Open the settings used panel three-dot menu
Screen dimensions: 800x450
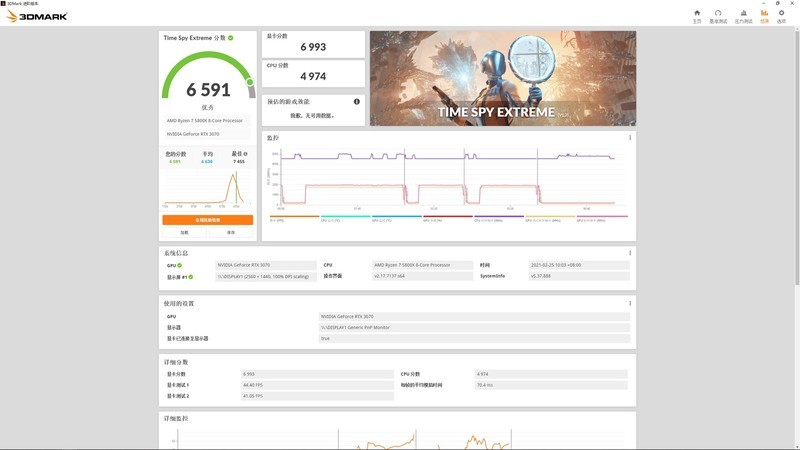[x=630, y=303]
